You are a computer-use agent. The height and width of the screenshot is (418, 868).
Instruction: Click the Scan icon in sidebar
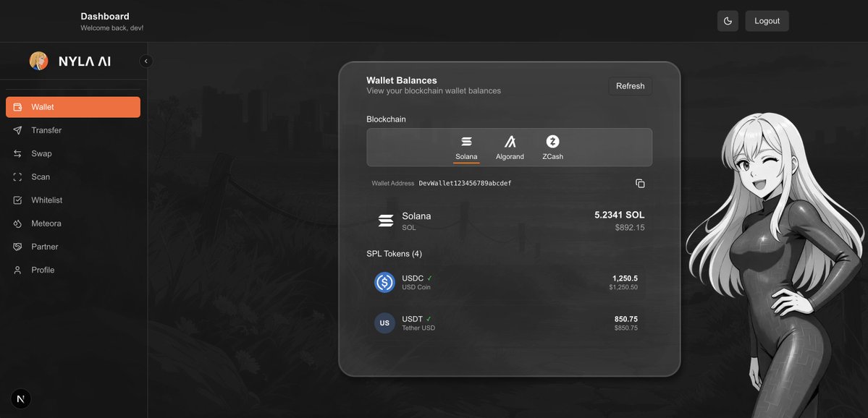[x=16, y=176]
